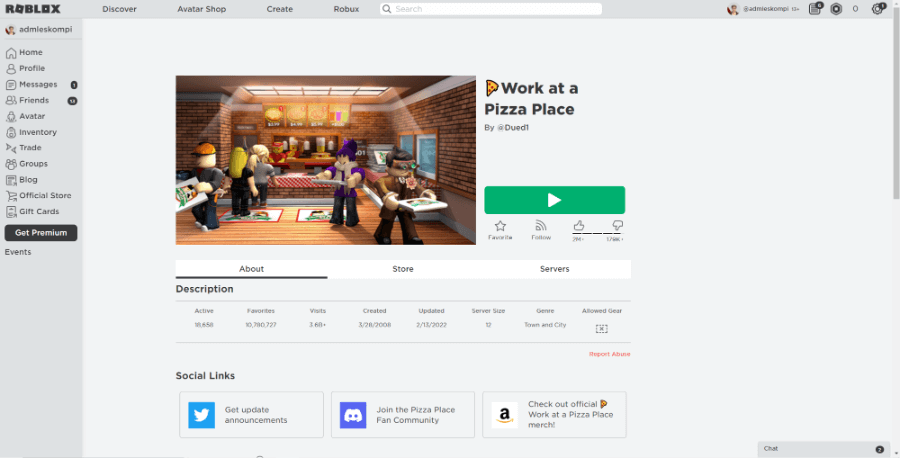Click the thumbs up like icon
Screen dimensions: 900x458
click(x=579, y=226)
